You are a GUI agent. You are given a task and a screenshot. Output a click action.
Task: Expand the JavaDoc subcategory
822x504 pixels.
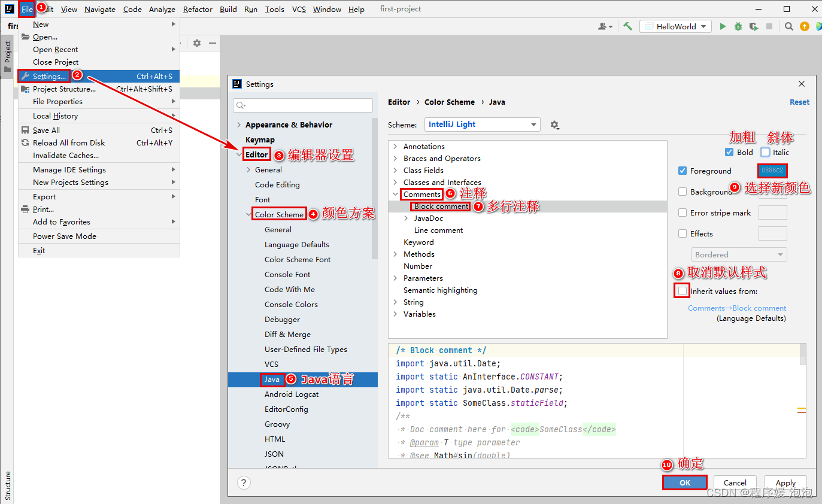point(406,218)
